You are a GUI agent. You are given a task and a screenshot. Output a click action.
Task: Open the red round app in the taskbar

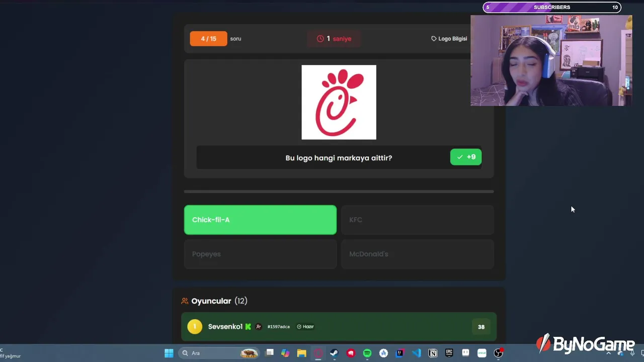351,353
